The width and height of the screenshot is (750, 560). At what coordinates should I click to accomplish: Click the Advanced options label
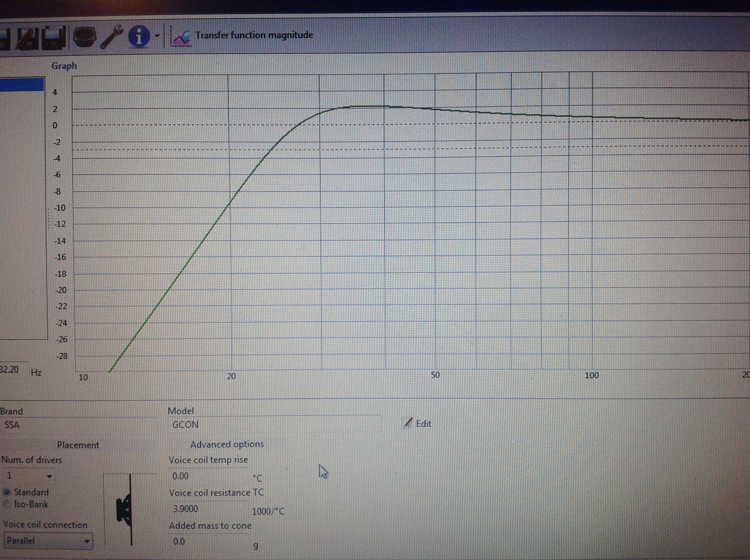pos(227,444)
